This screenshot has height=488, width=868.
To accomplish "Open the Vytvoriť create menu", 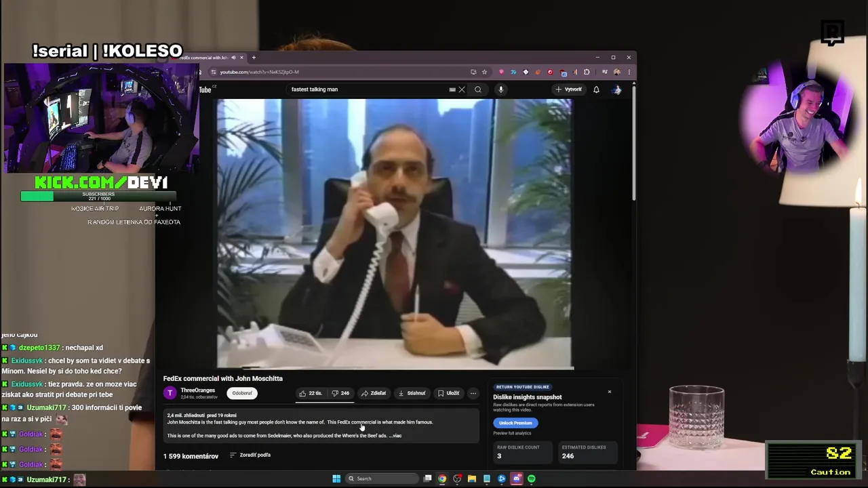I will pyautogui.click(x=569, y=89).
